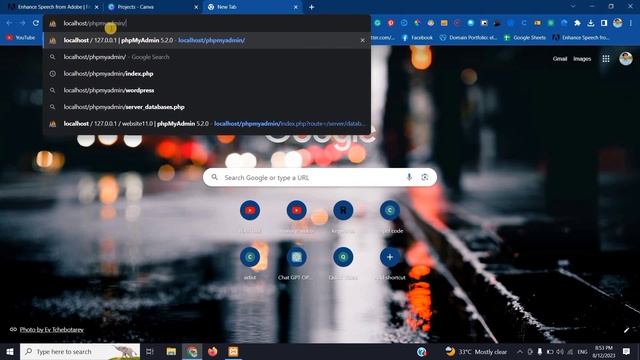Toggle the Chrome side panel icon

point(604,23)
